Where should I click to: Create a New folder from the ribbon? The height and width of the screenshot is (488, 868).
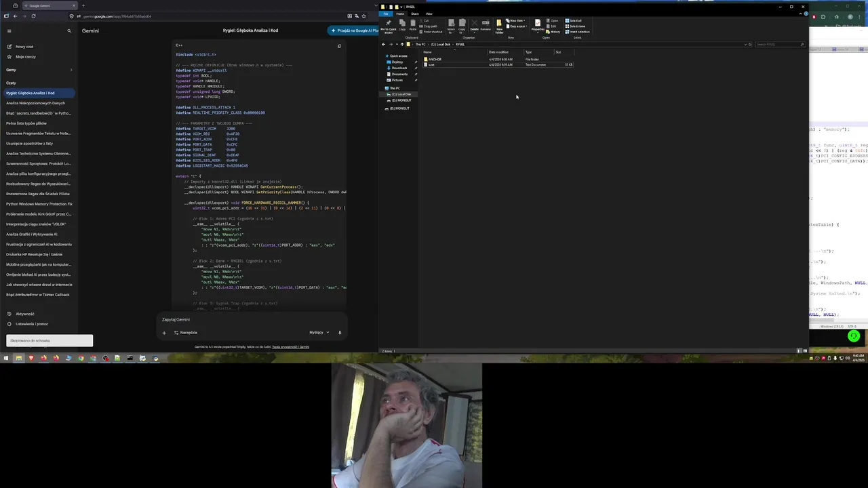tap(499, 26)
